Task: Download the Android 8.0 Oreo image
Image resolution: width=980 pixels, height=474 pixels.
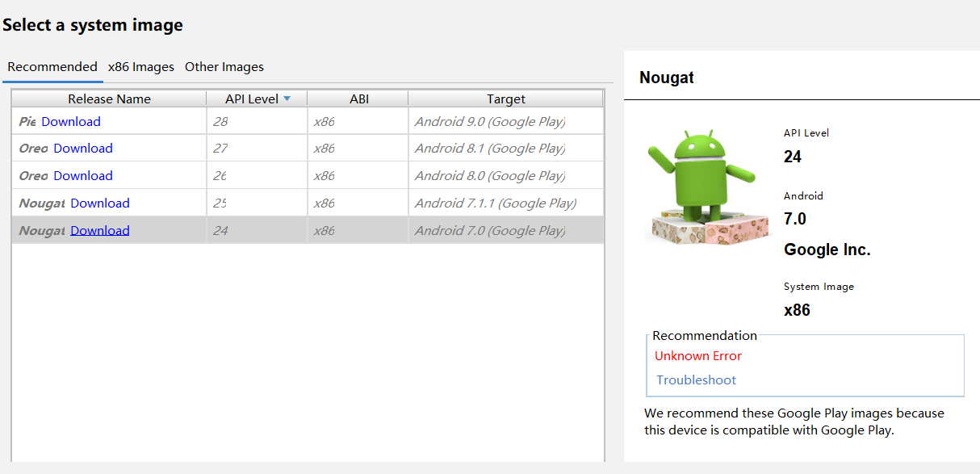Action: [83, 175]
